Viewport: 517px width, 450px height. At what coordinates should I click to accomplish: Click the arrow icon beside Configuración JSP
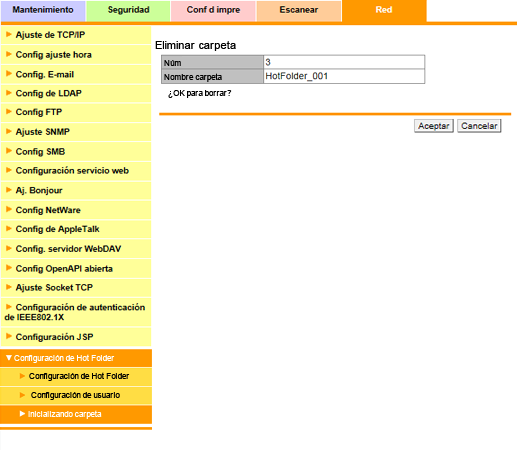(x=9, y=336)
